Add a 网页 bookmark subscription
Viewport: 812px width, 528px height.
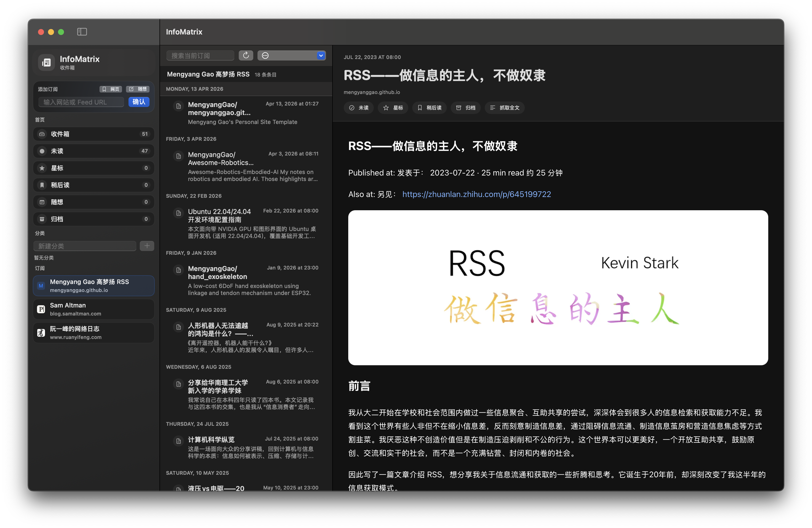click(110, 89)
